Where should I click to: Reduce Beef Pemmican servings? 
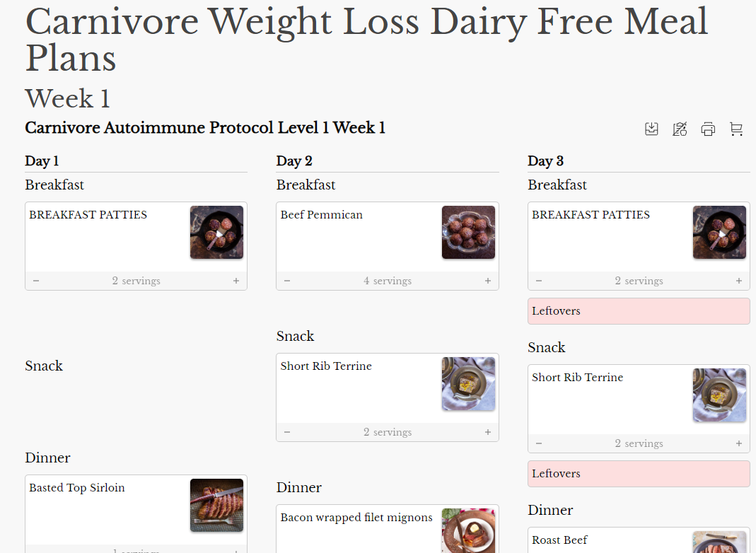click(287, 281)
